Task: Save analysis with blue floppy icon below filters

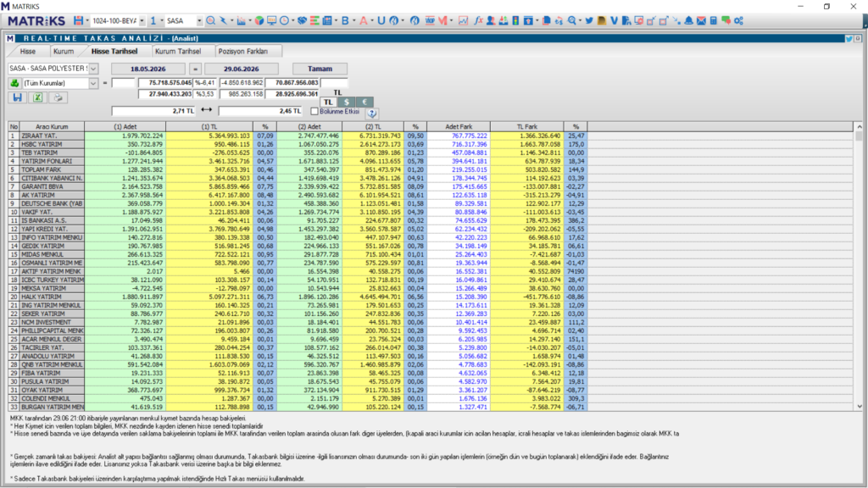Action: (x=17, y=97)
